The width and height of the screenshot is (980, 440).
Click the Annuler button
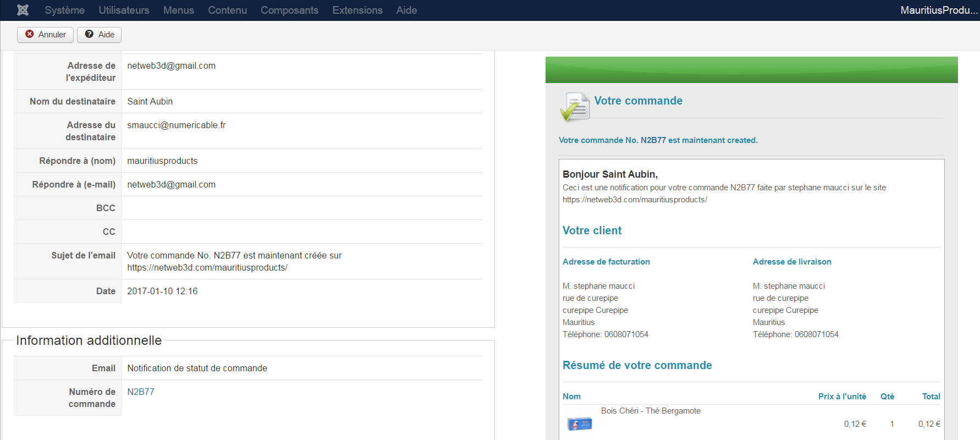pyautogui.click(x=45, y=35)
